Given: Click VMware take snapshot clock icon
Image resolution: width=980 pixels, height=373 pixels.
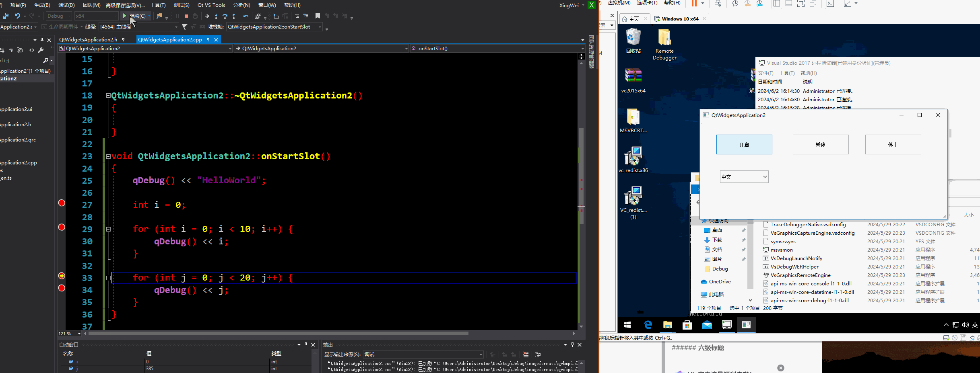Looking at the screenshot, I should [735, 3].
